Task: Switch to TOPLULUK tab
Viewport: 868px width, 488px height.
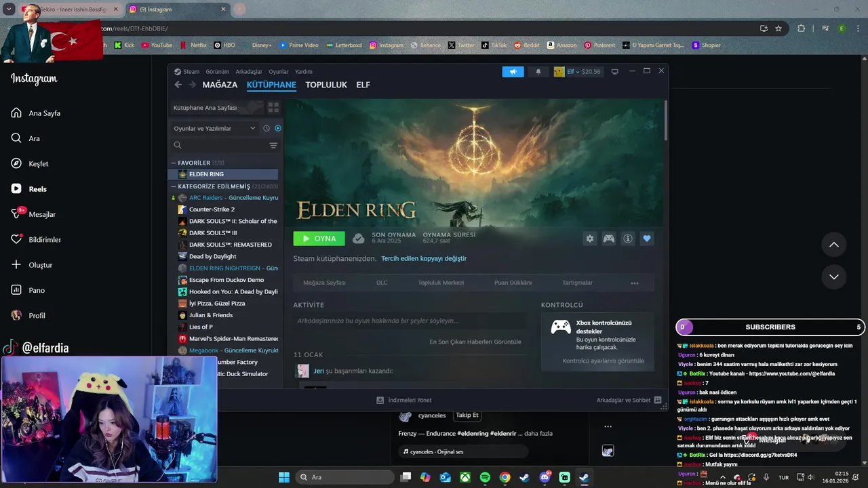Action: [326, 85]
